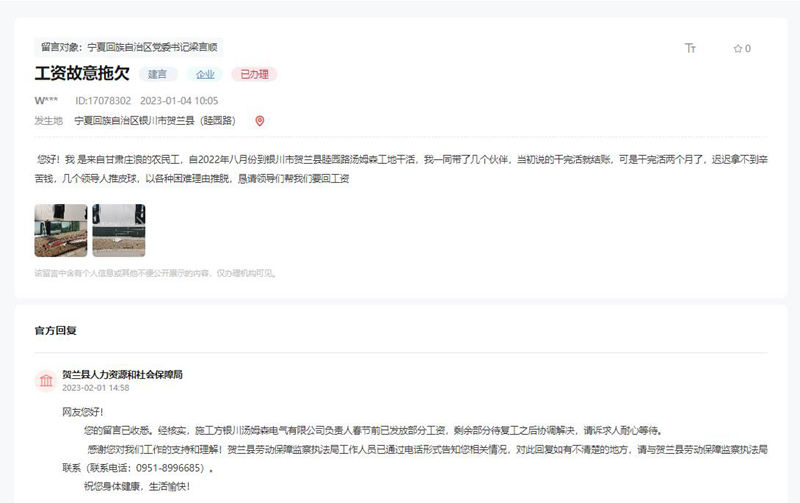Click the 企业 category tag
The width and height of the screenshot is (800, 503).
coord(205,74)
